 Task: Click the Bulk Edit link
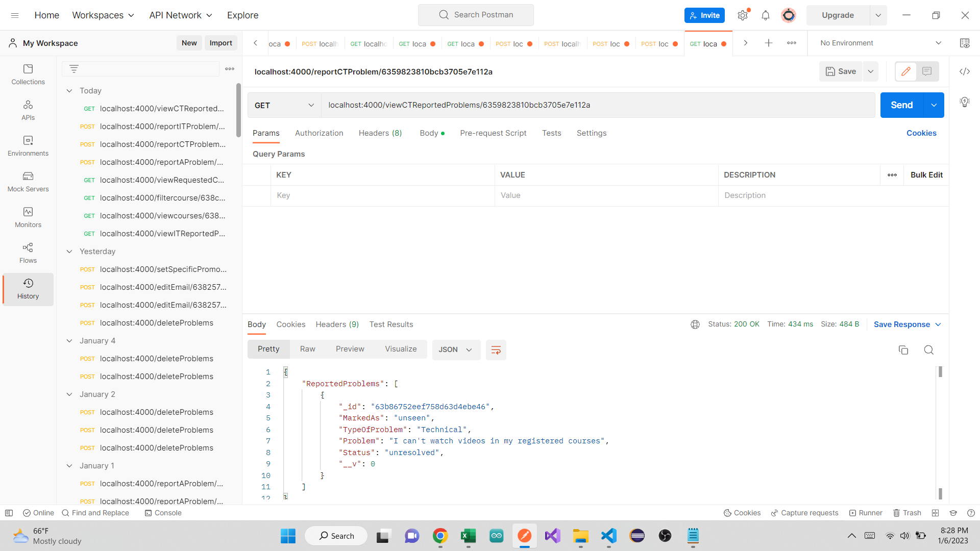tap(926, 175)
